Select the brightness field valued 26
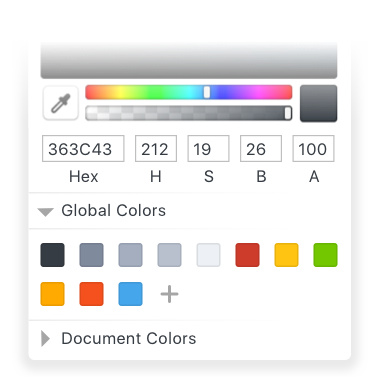 (261, 149)
